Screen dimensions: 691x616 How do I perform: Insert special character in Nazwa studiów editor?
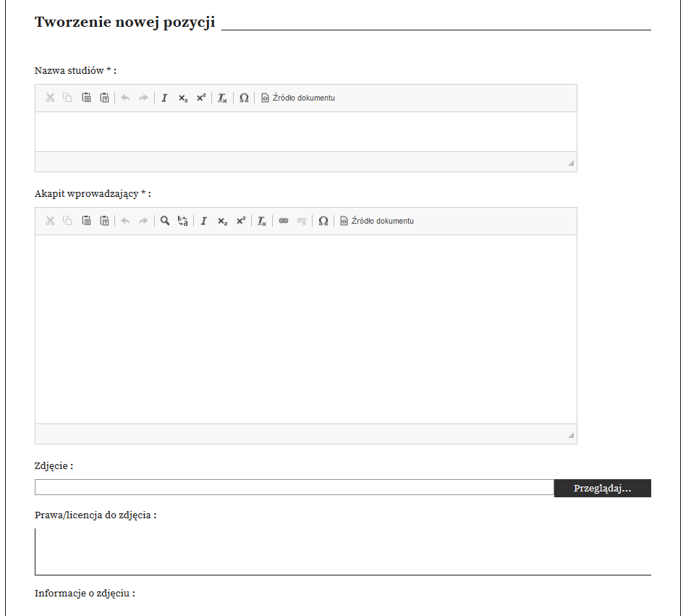[244, 98]
